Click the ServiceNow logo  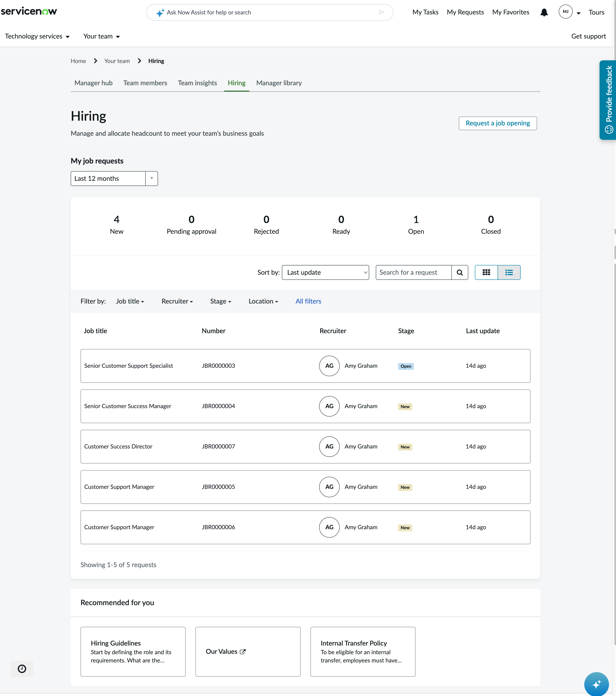(29, 11)
